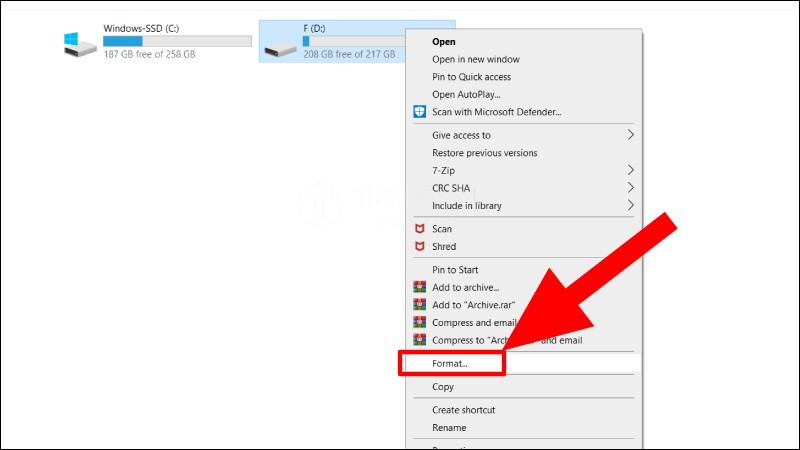
Task: Click the Microsoft Defender shield icon
Action: tap(420, 112)
